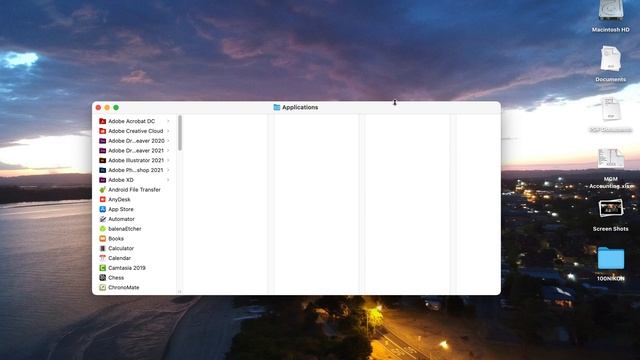Click the "Camtasia 2019" name text
This screenshot has width=640, height=360.
127,268
